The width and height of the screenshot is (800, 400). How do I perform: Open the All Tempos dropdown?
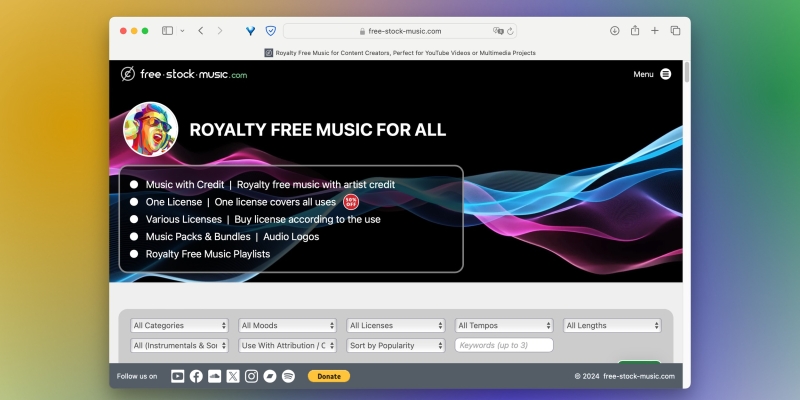click(504, 325)
